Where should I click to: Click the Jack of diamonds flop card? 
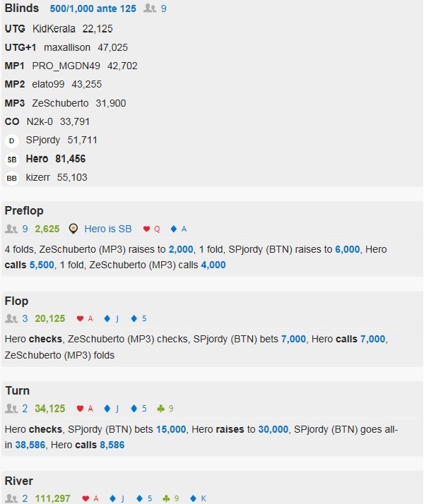pos(112,318)
